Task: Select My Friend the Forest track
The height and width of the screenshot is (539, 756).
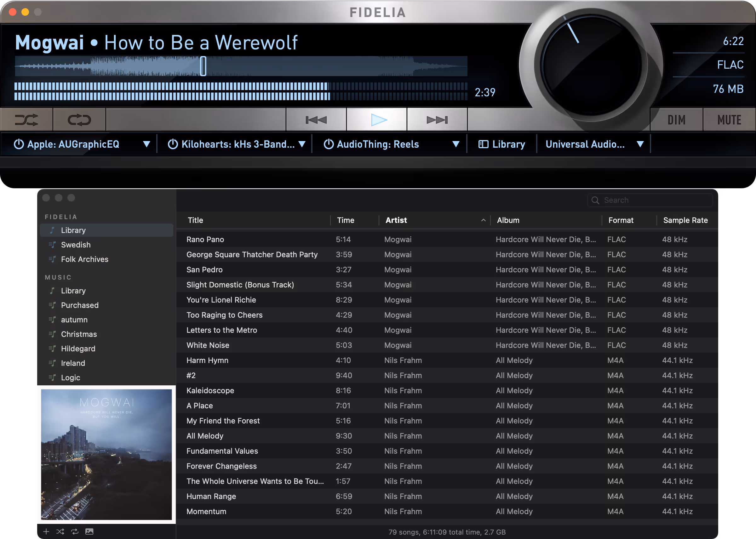Action: [x=447, y=421]
